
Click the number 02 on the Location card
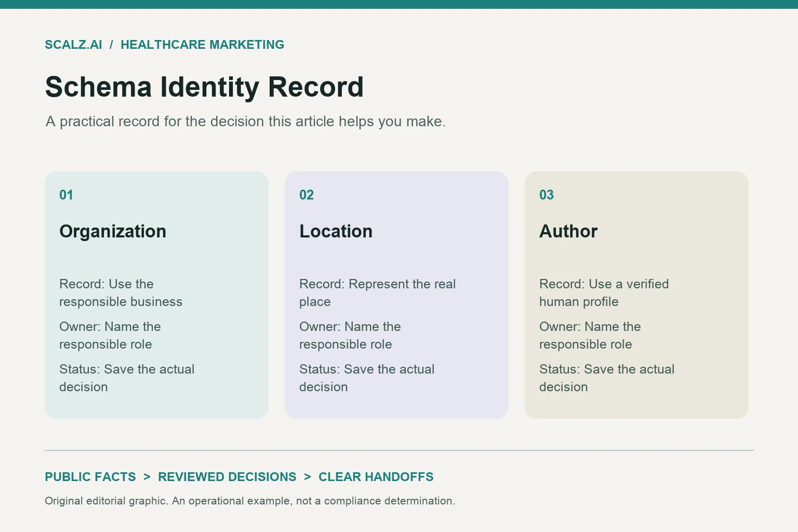tap(307, 195)
